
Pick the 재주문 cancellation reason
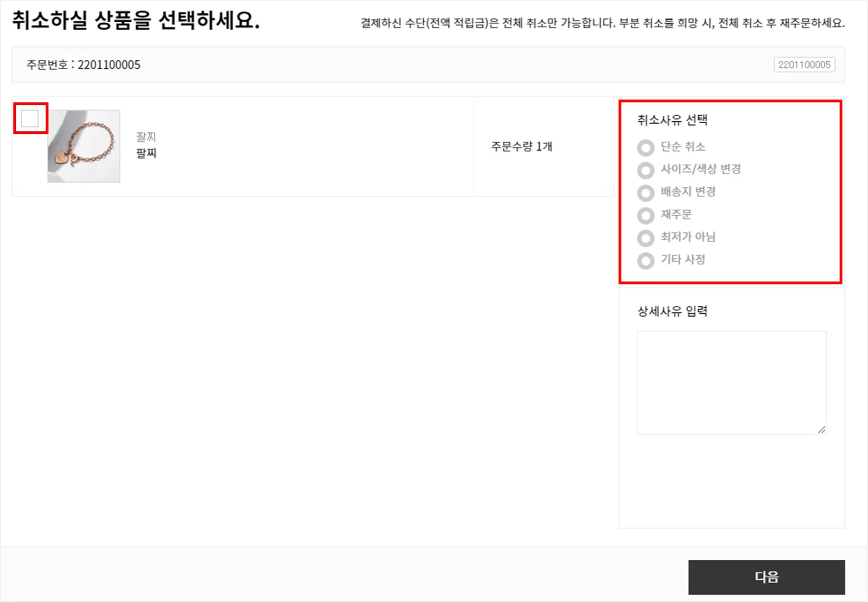click(x=646, y=215)
